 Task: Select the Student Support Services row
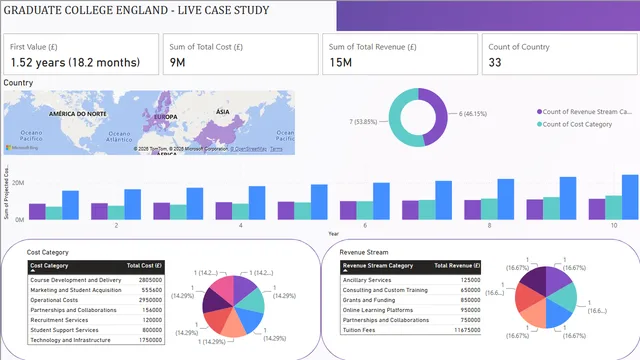[96, 330]
